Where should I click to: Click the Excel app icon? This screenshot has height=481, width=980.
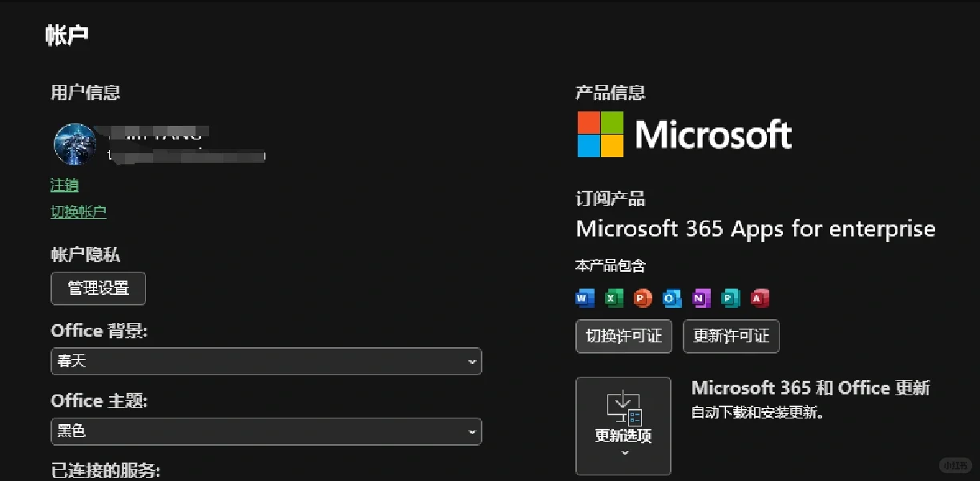(614, 299)
